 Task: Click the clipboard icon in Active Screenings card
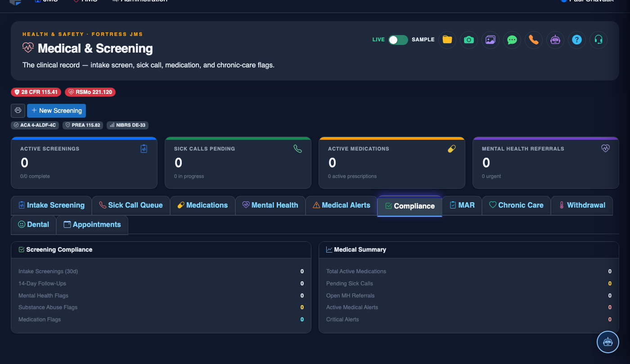(144, 149)
